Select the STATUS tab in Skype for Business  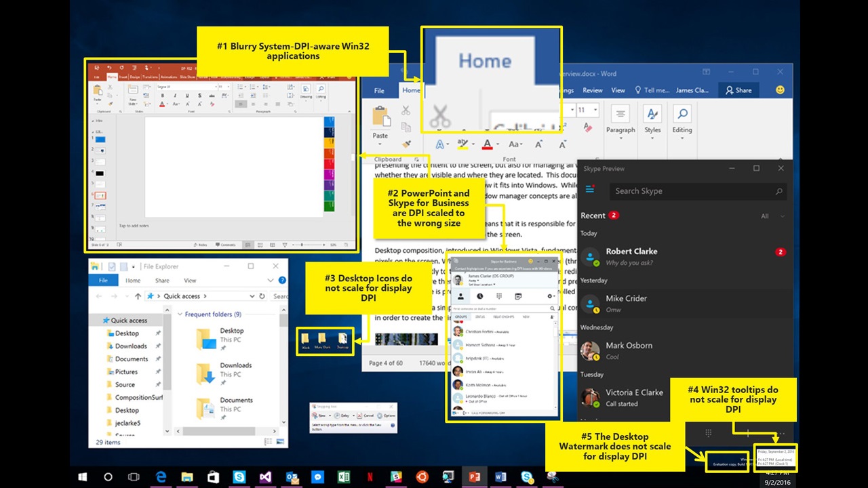[480, 317]
